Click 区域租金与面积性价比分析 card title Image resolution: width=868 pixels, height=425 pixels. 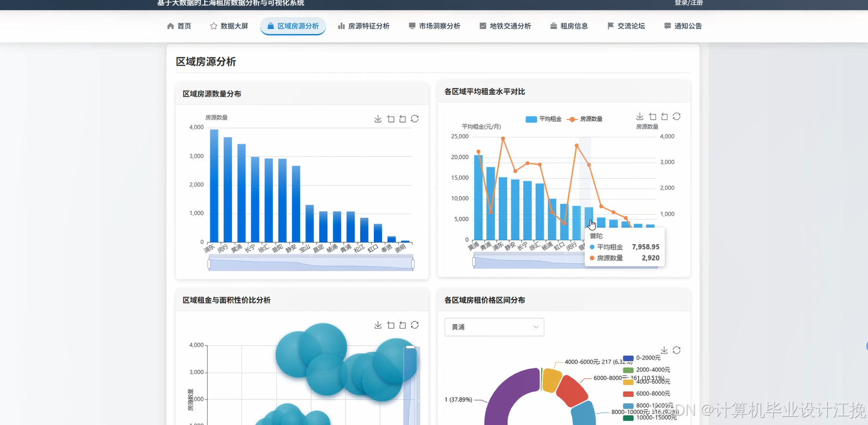tap(227, 300)
